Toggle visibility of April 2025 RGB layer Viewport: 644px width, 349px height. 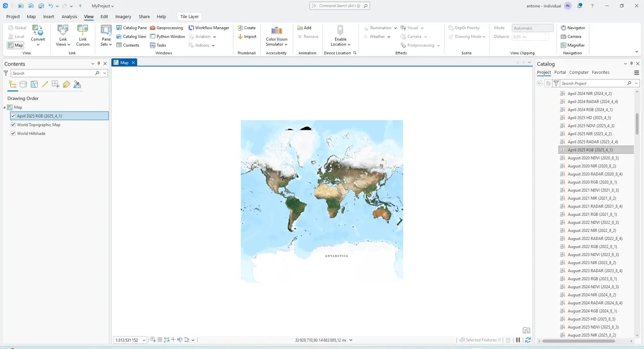tap(13, 116)
